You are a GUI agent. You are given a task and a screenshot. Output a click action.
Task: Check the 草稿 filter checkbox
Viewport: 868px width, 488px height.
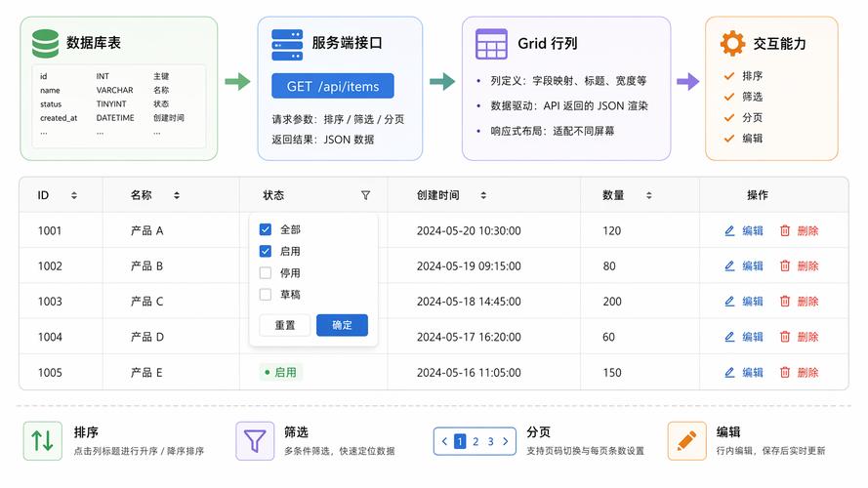[x=266, y=295]
